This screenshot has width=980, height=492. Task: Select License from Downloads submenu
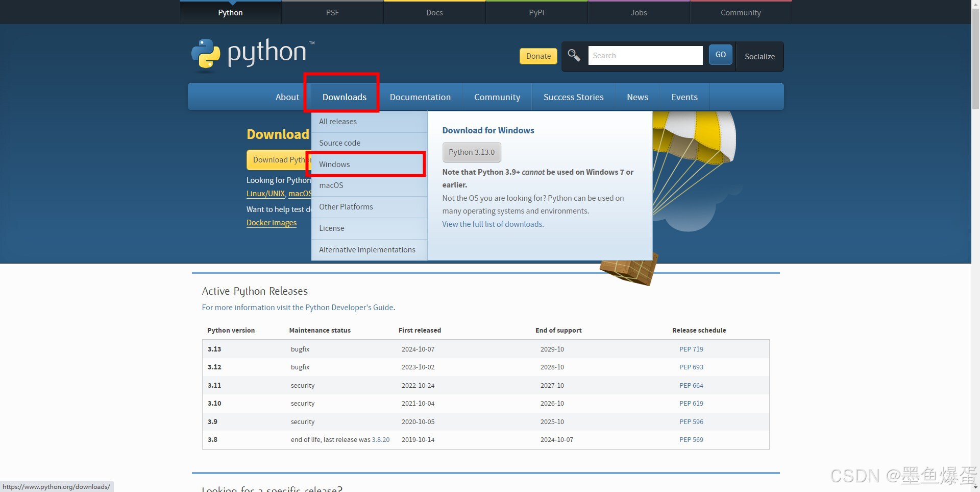tap(370, 228)
